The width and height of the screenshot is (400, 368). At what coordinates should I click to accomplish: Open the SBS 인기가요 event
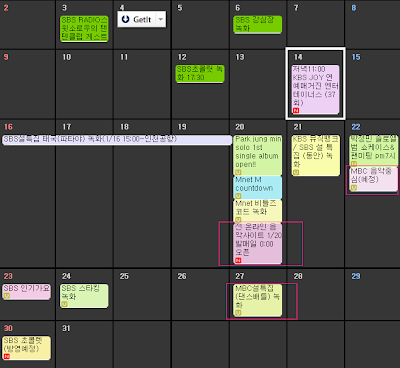pyautogui.click(x=26, y=292)
